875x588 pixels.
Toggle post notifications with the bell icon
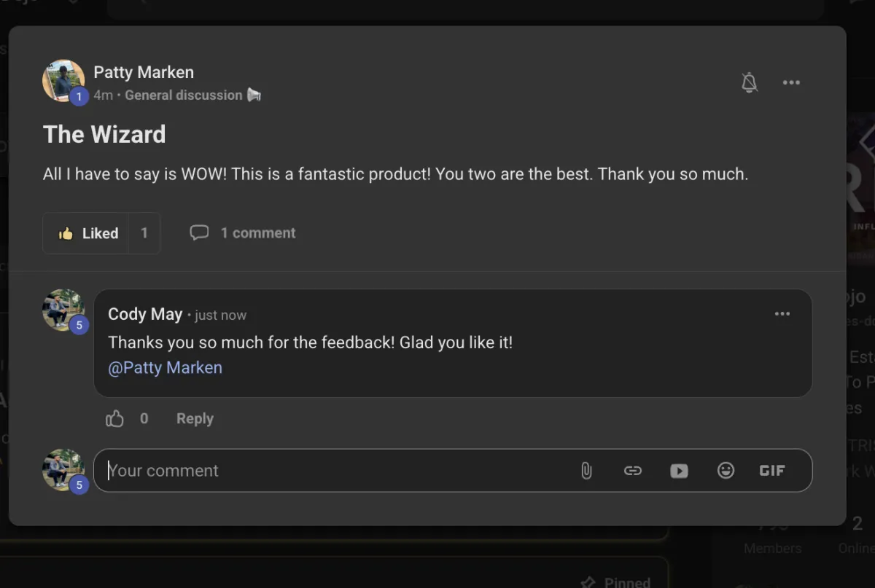point(749,82)
